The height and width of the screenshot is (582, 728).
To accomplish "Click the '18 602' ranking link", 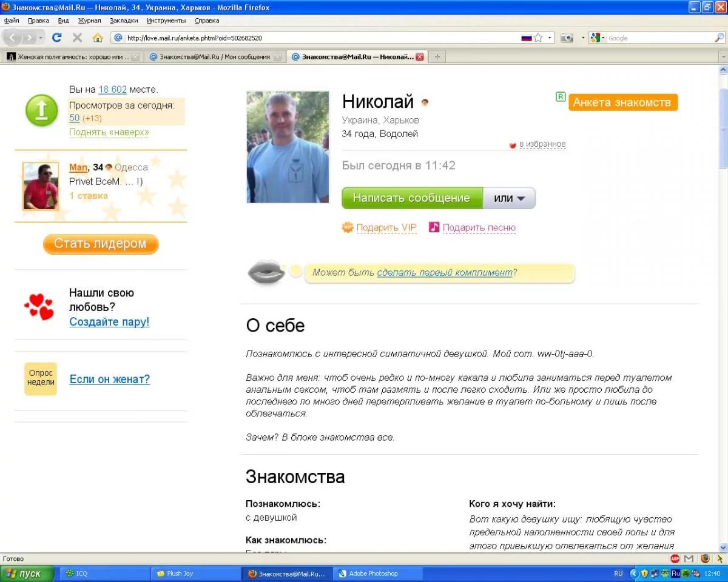I will click(x=112, y=90).
